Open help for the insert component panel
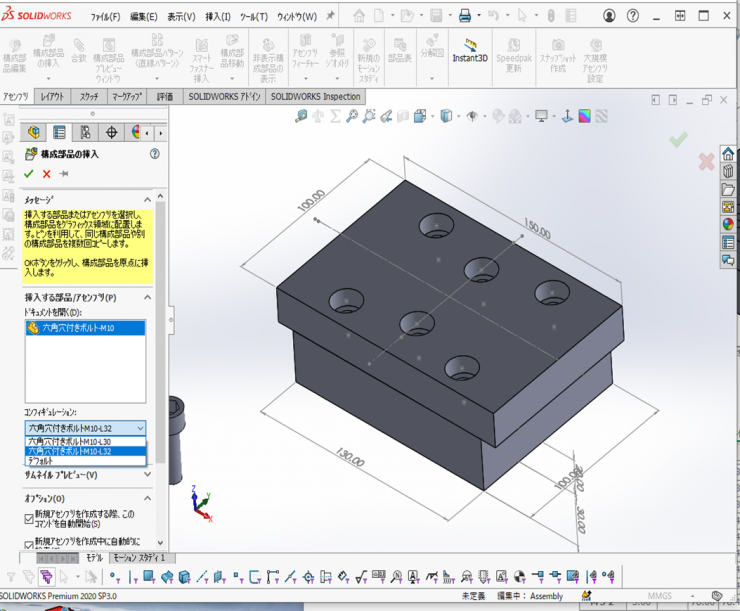740x611 pixels. [x=154, y=154]
